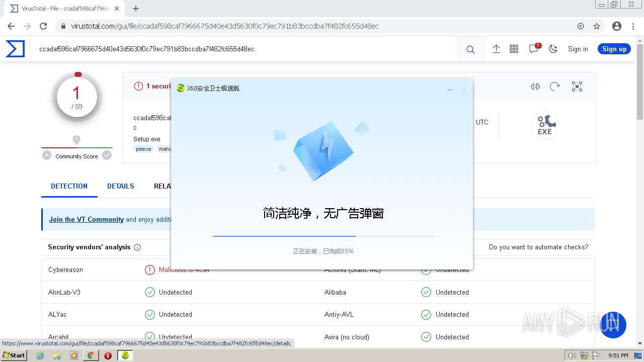Image resolution: width=644 pixels, height=362 pixels.
Task: Open the Windows Start menu
Action: (14, 355)
